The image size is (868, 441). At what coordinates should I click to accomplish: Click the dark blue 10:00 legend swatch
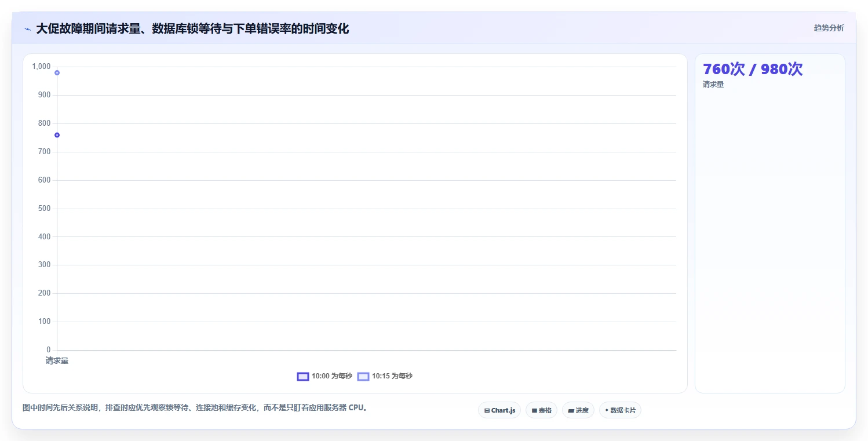point(303,376)
